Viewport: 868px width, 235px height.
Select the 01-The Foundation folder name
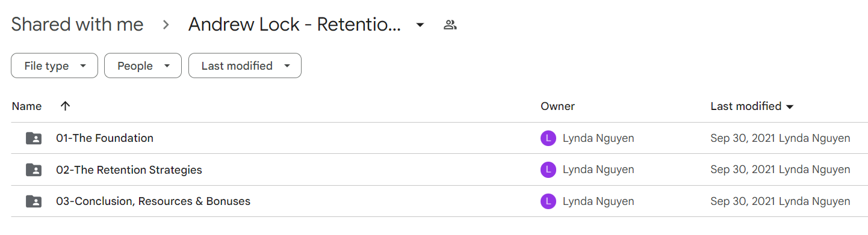pyautogui.click(x=105, y=138)
